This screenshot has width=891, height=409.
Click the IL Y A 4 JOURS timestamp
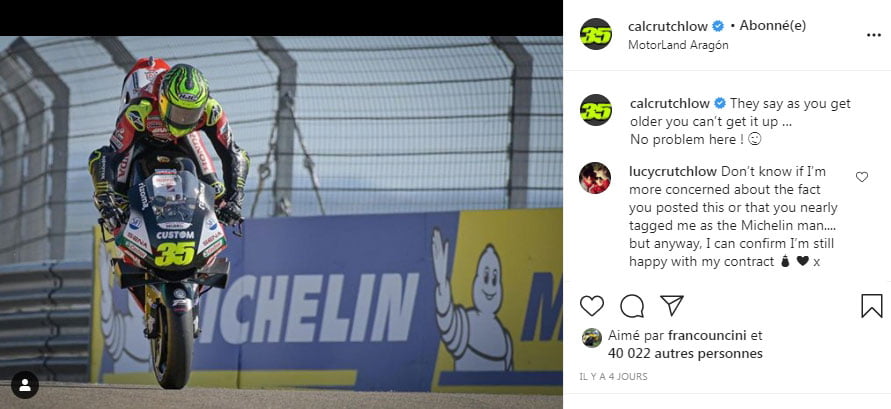click(x=613, y=377)
